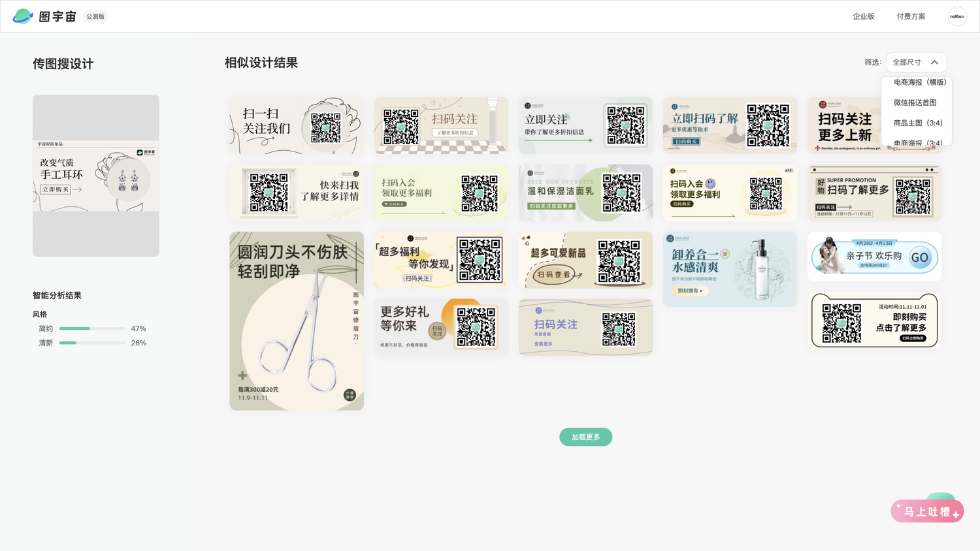The width and height of the screenshot is (980, 551).
Task: Open the 立即扫码了解 template
Action: [x=730, y=125]
